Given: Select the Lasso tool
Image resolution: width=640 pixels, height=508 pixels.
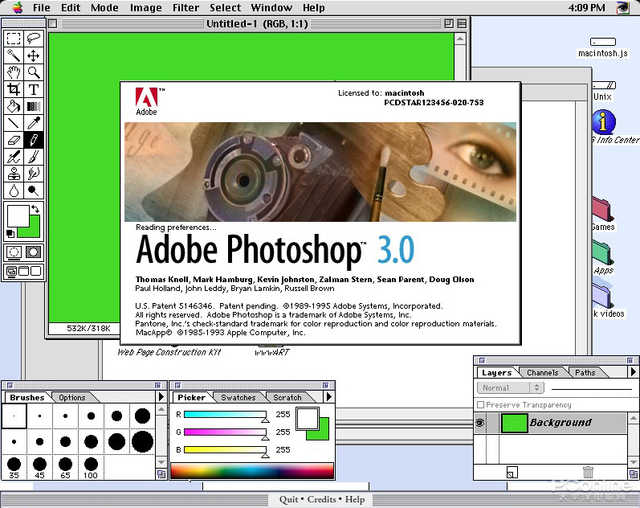Looking at the screenshot, I should 33,38.
